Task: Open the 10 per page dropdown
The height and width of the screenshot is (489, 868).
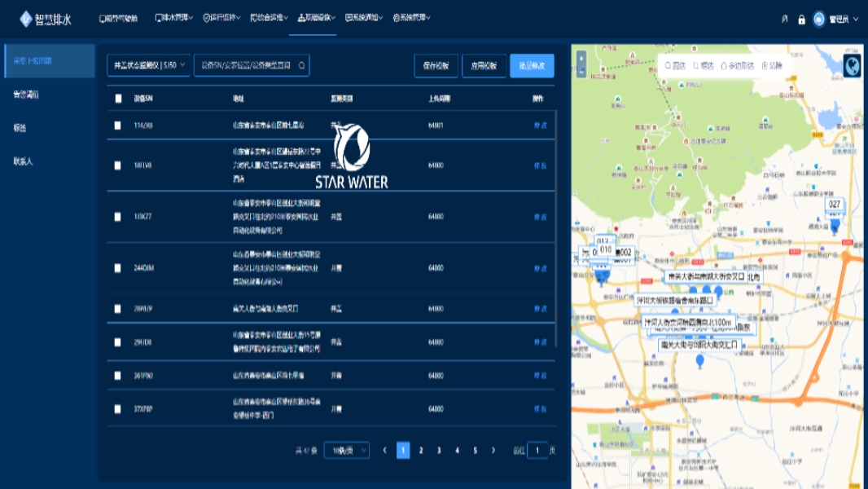Action: [x=346, y=450]
